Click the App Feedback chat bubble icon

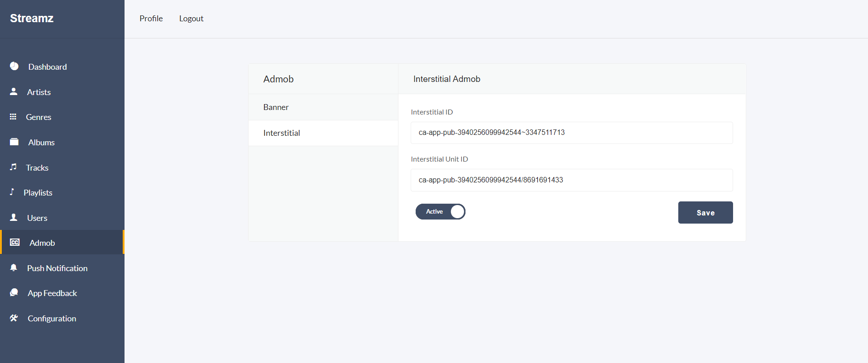click(14, 292)
